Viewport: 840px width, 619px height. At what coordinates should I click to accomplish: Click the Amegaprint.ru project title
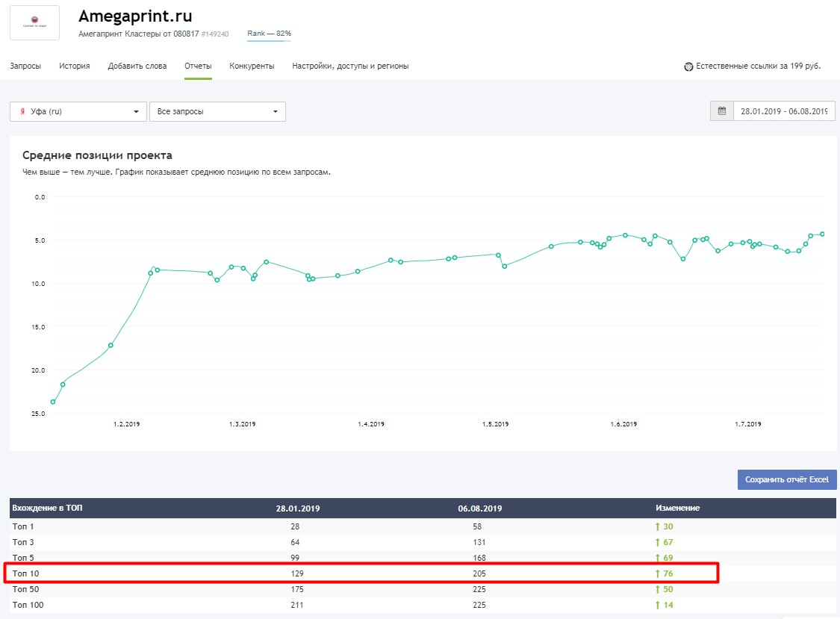click(135, 16)
